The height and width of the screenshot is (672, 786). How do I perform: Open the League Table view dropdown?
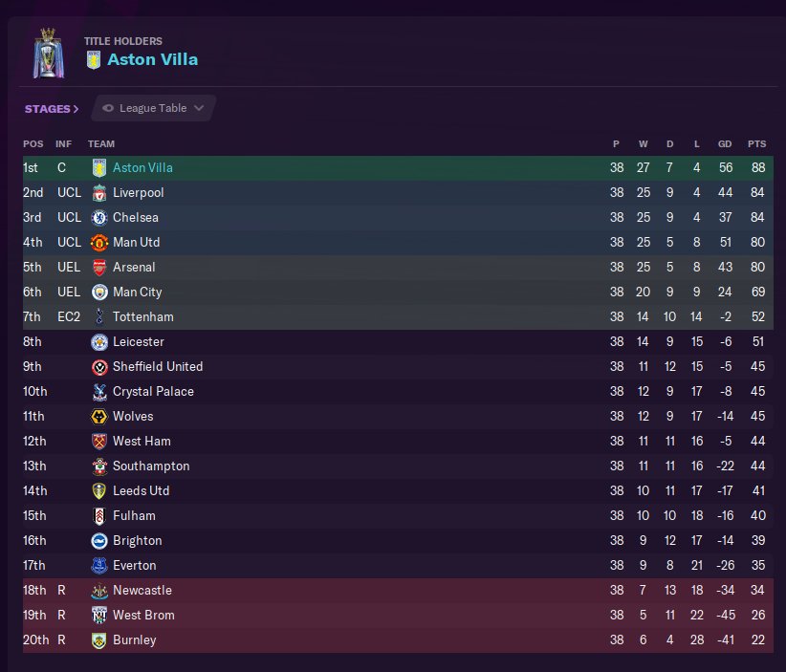click(154, 109)
